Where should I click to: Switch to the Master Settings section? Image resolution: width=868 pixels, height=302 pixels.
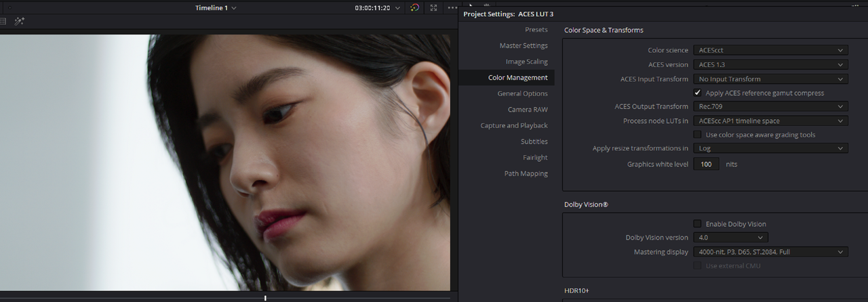tap(524, 45)
